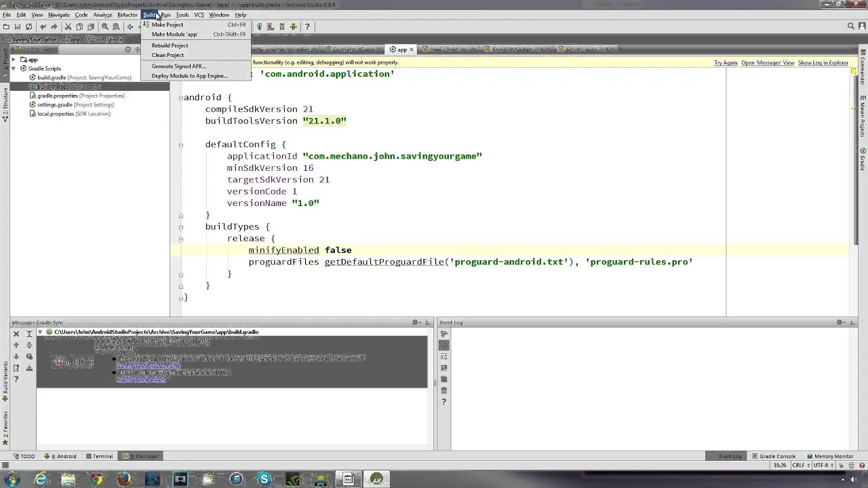Toggle Gradle panel on right edge
This screenshot has width=868, height=488.
point(863,159)
